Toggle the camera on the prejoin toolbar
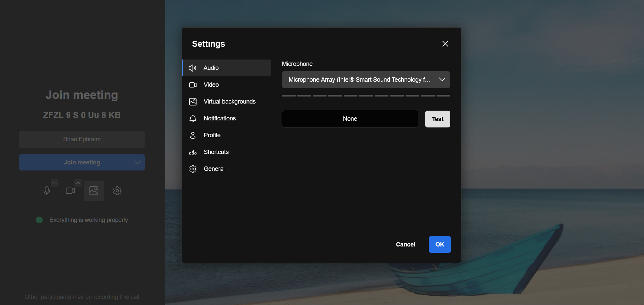Image resolution: width=644 pixels, height=305 pixels. (x=70, y=191)
